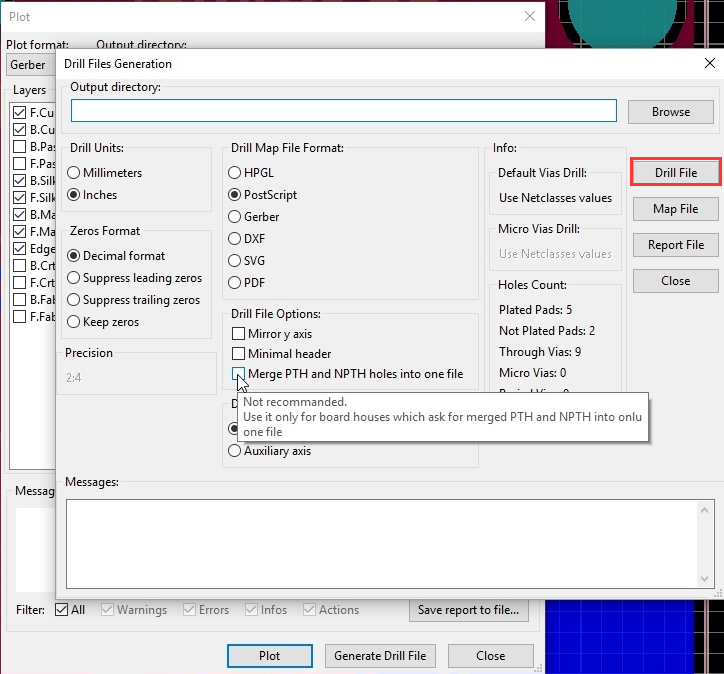The height and width of the screenshot is (674, 724).
Task: Click the Map File button
Action: (675, 209)
